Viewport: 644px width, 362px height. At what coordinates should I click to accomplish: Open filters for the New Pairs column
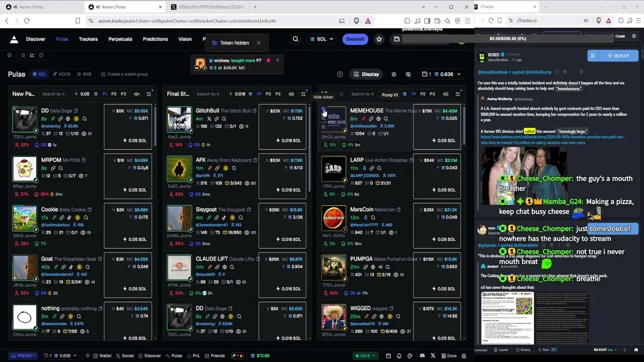(149, 94)
